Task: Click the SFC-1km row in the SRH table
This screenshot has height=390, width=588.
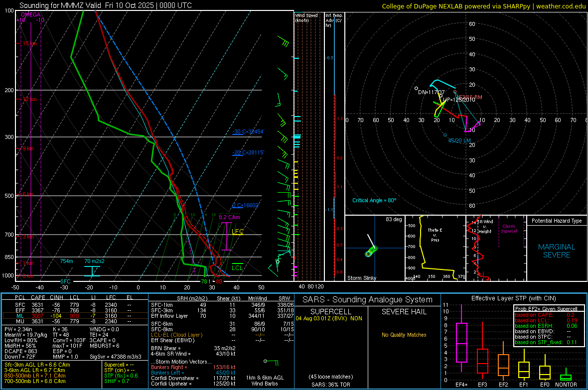Action: point(222,305)
